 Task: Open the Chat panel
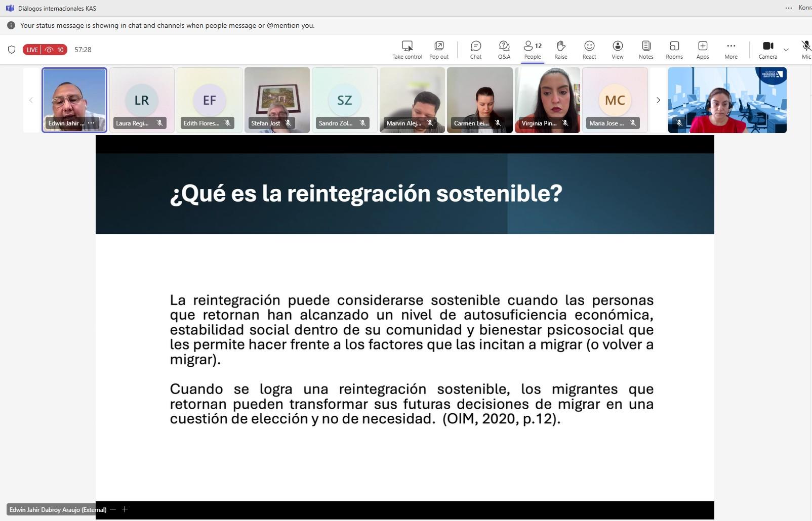475,47
